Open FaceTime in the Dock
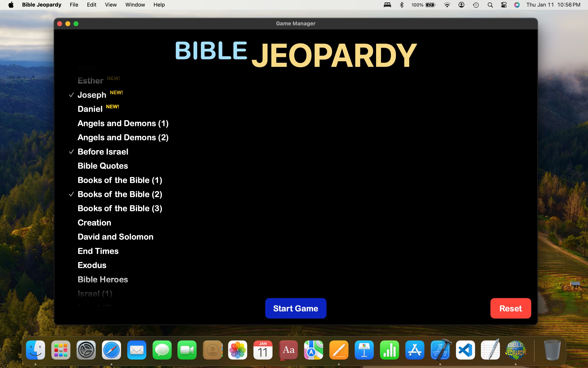Viewport: 588px width, 368px height. tap(187, 350)
